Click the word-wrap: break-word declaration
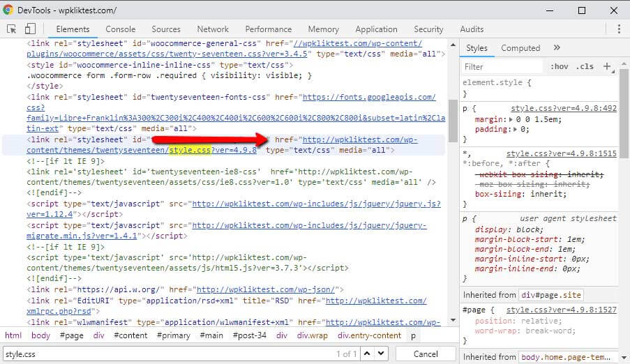 click(525, 331)
